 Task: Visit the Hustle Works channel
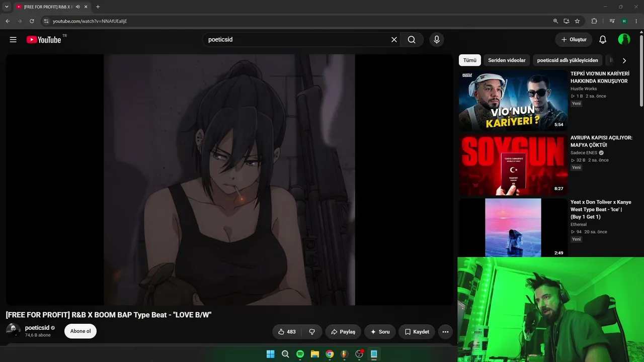pyautogui.click(x=584, y=89)
